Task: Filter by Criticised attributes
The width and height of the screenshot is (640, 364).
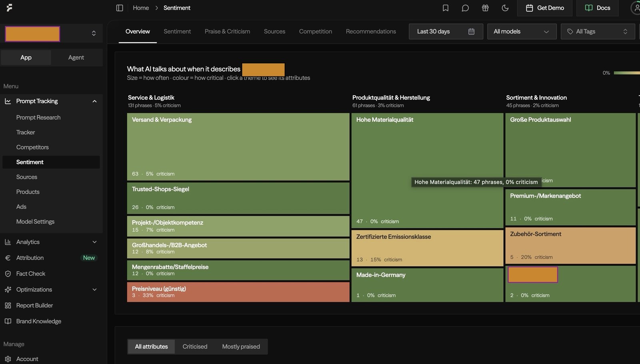Action: tap(195, 347)
